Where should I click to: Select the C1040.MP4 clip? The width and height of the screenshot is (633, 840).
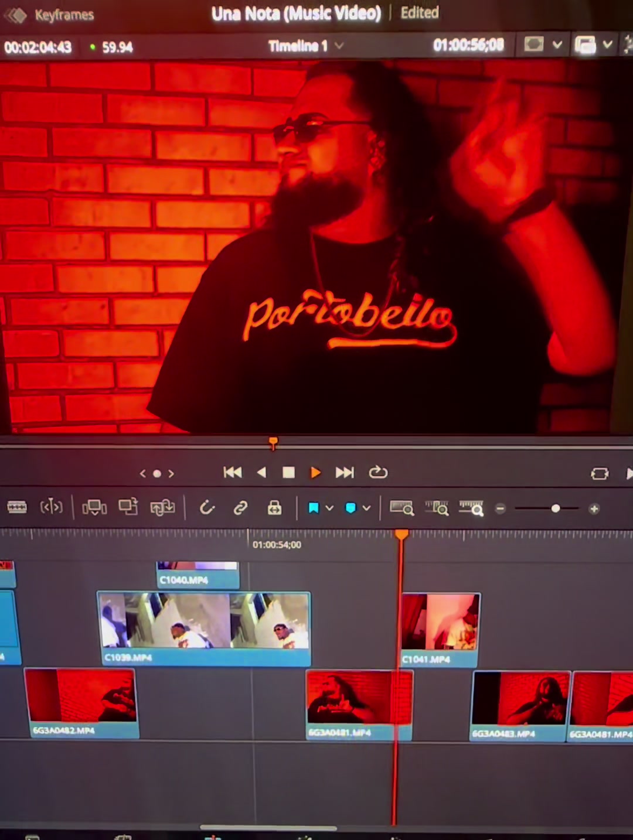198,575
